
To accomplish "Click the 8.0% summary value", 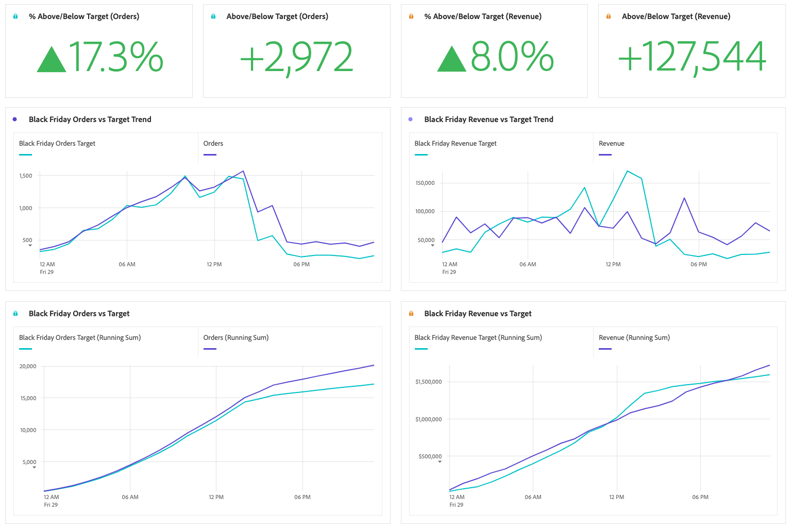I will click(512, 57).
